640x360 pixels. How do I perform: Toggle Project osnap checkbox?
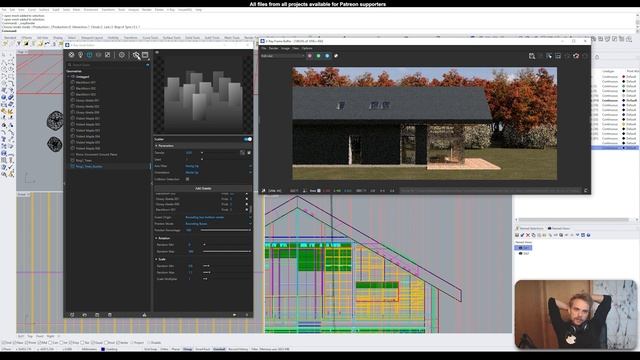[132, 342]
